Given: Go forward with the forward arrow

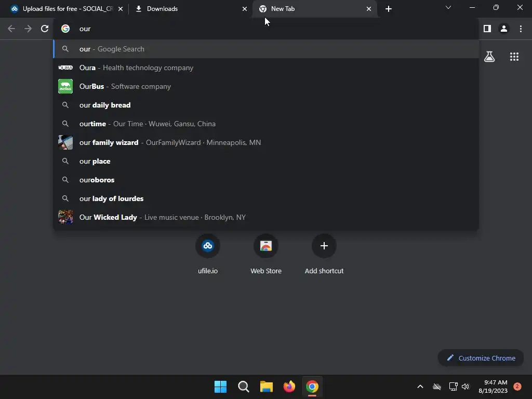Looking at the screenshot, I should point(28,29).
